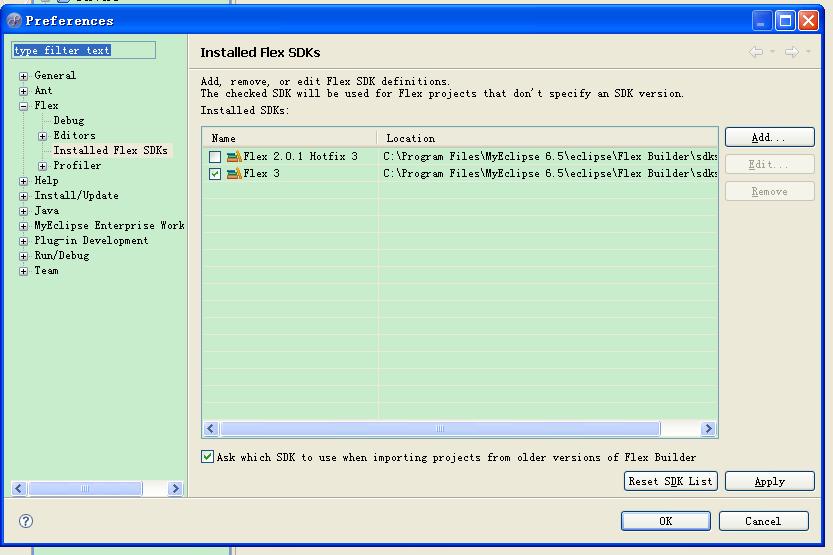Screen dimensions: 833x555
Task: Click the Remove button
Action: 769,191
